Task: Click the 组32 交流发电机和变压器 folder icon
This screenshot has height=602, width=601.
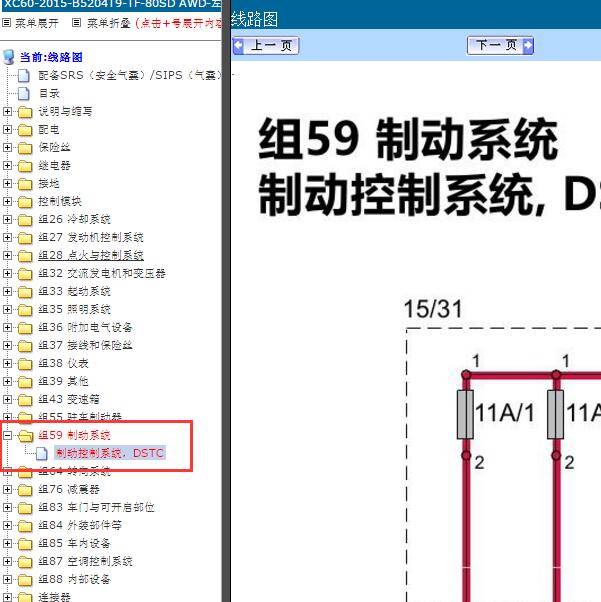Action: [25, 274]
